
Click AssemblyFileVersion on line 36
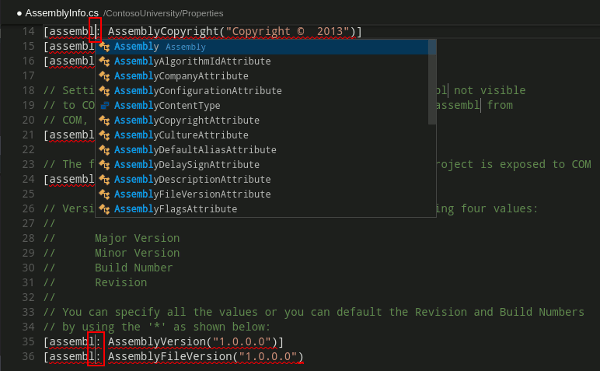point(170,356)
